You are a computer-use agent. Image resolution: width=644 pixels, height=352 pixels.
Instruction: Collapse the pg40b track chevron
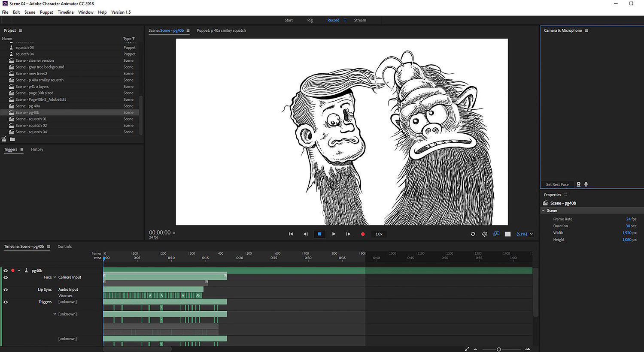[19, 271]
